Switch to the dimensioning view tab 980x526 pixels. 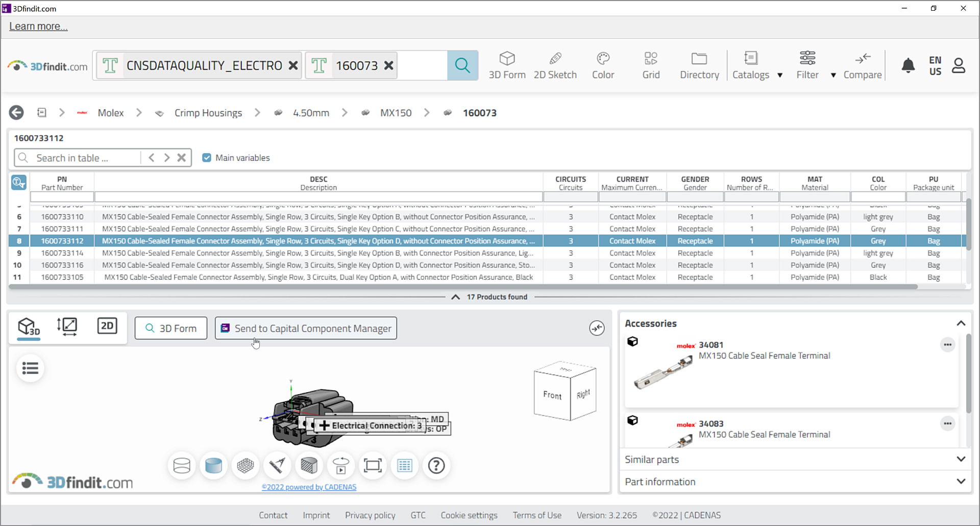67,326
